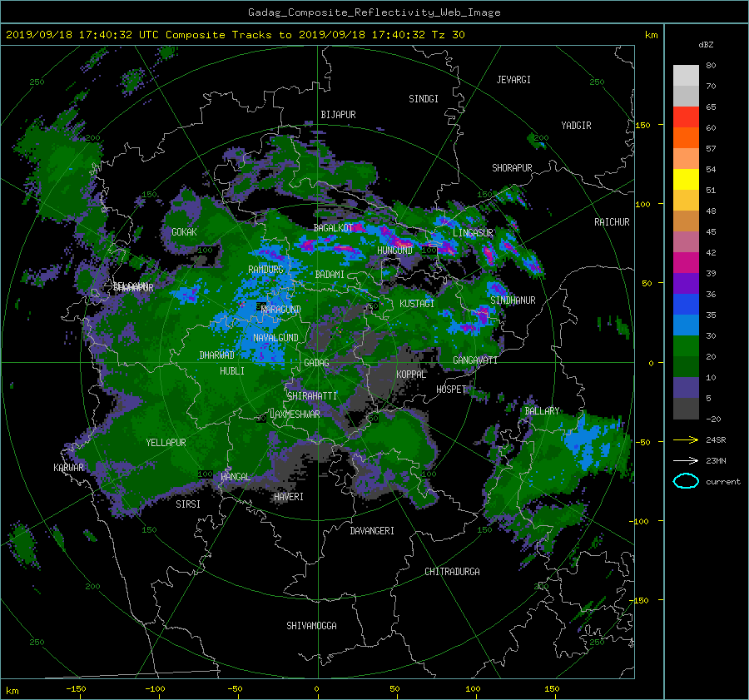Click the 150 km right axis tick label
This screenshot has height=700, width=749.
click(643, 125)
